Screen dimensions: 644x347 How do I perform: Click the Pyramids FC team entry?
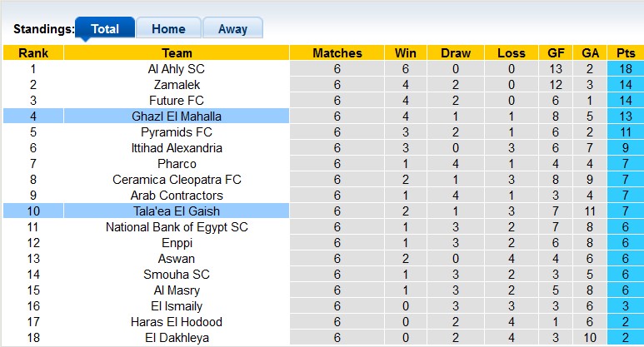click(177, 132)
